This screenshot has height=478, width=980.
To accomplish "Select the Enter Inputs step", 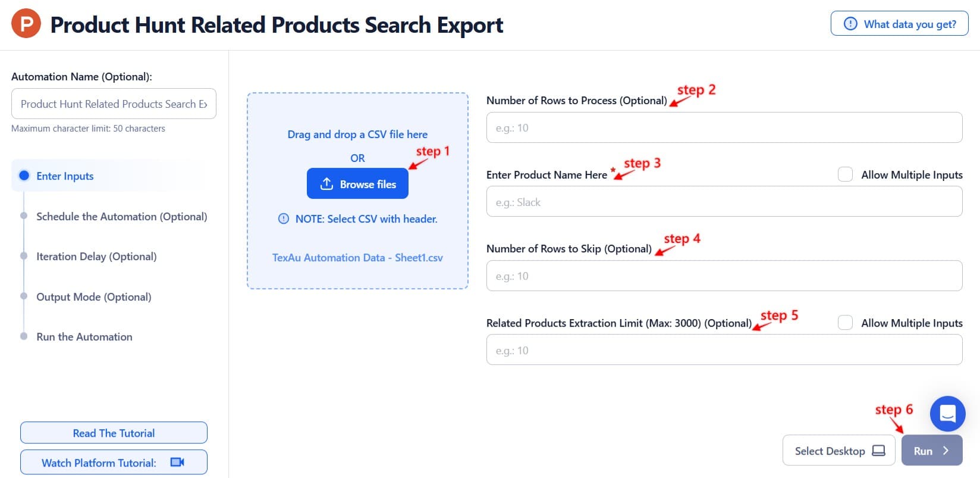I will coord(65,176).
